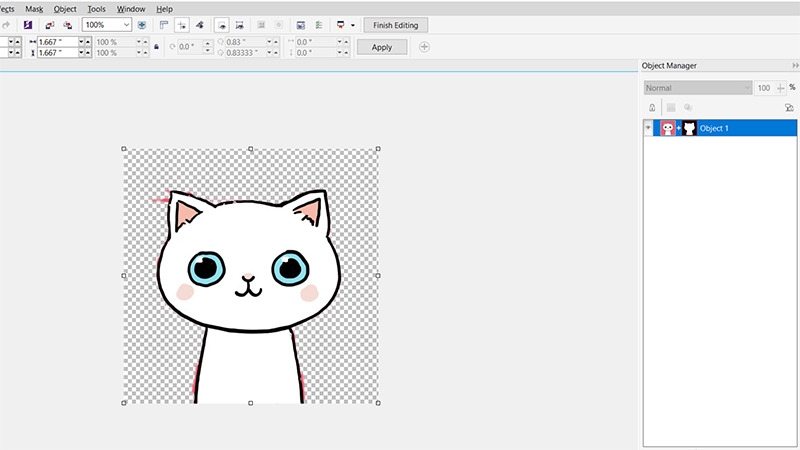Toggle the active mask marquee visibility icon
This screenshot has width=800, height=450.
221,25
